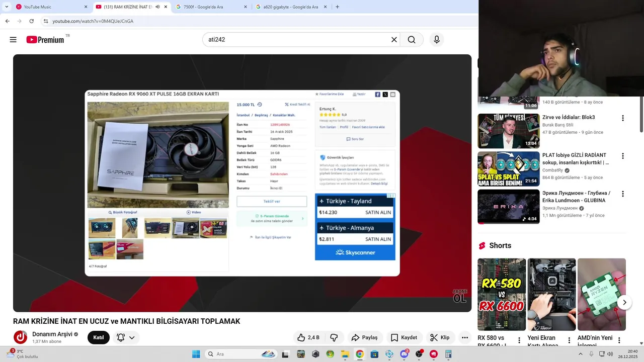Save the video with Kaydet
644x362 pixels.
(405, 337)
